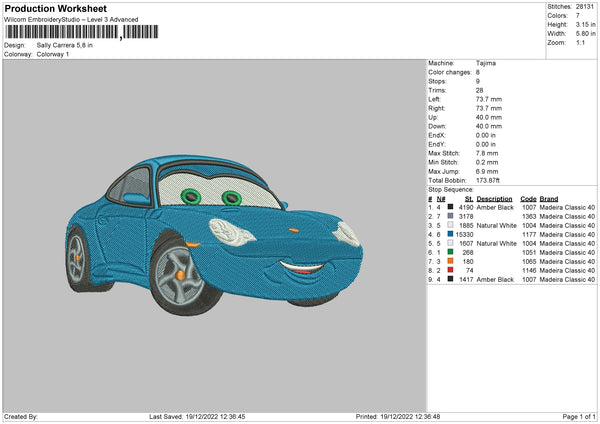Screen dimensions: 600x424
Task: Click the Brand column header
Action: pyautogui.click(x=549, y=198)
